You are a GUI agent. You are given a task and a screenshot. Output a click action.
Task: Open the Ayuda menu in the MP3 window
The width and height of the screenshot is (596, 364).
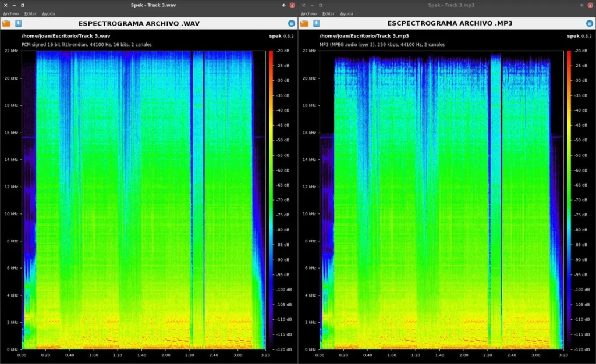[x=347, y=13]
